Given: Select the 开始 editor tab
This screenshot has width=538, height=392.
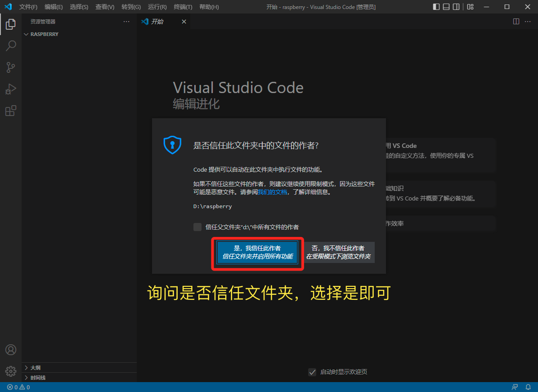Looking at the screenshot, I should click(x=164, y=22).
